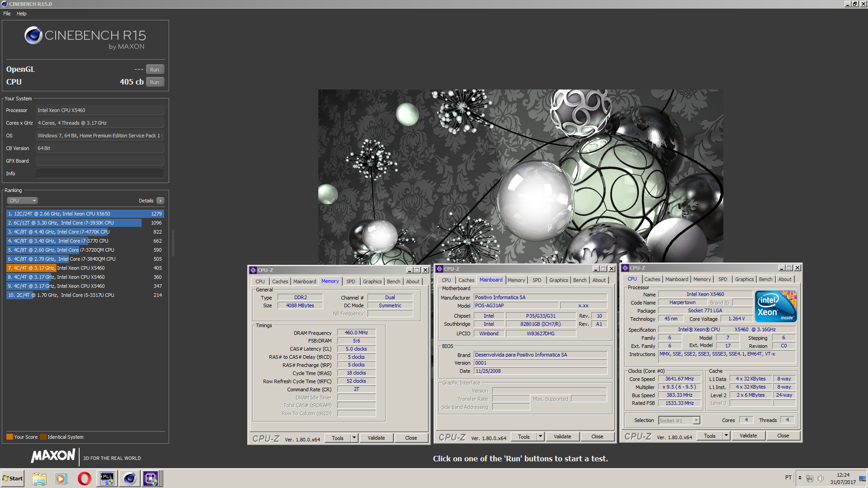Click the PT language indicator
868x488 pixels.
788,478
